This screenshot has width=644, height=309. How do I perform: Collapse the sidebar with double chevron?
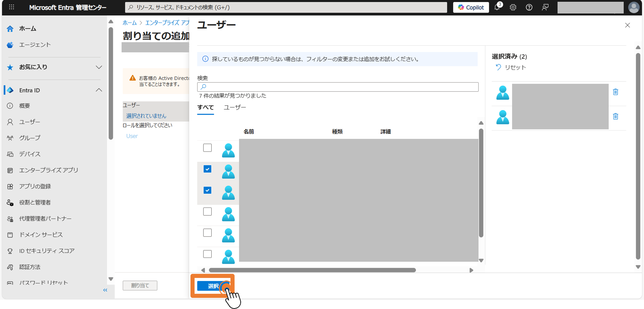click(105, 290)
